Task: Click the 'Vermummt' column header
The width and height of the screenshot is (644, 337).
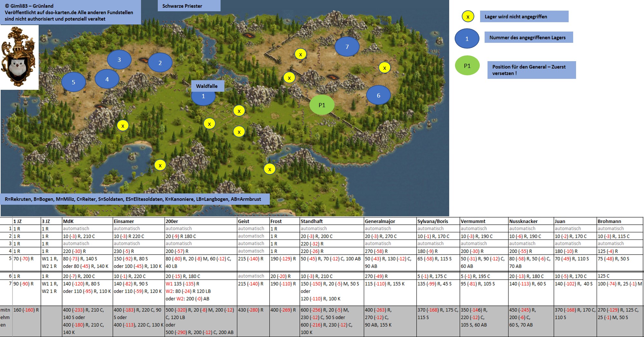Action: click(x=484, y=221)
